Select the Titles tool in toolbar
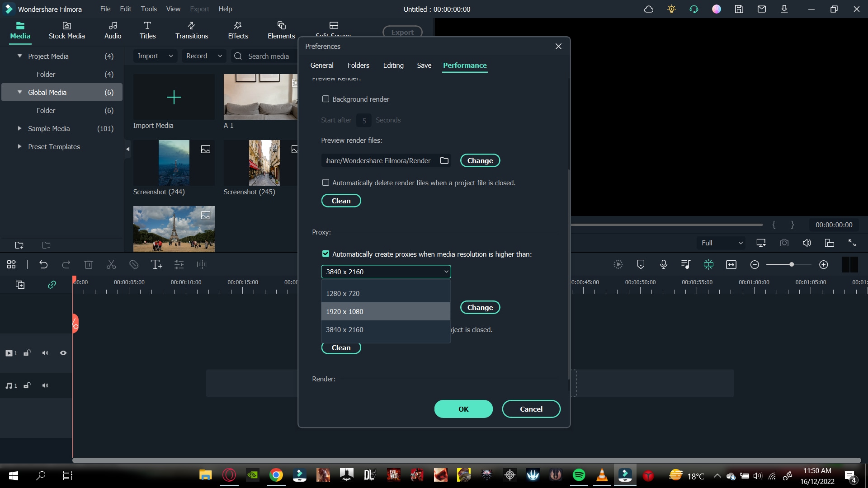This screenshot has height=488, width=868. [x=147, y=30]
